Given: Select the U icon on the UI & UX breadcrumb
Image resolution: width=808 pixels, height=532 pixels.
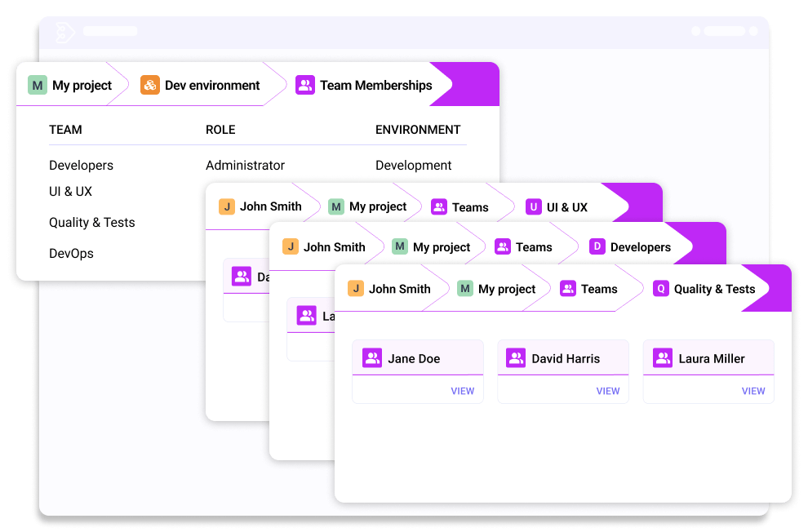Looking at the screenshot, I should click(x=532, y=206).
